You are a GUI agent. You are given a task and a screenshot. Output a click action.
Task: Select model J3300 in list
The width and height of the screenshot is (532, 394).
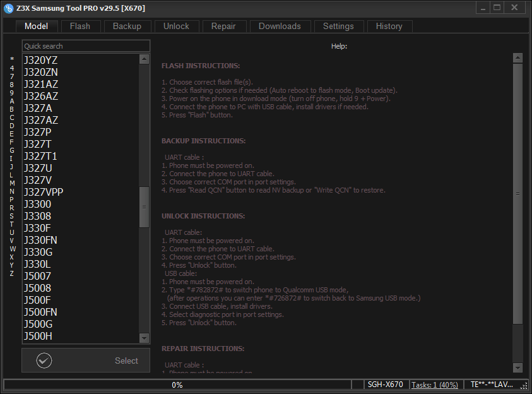click(81, 205)
